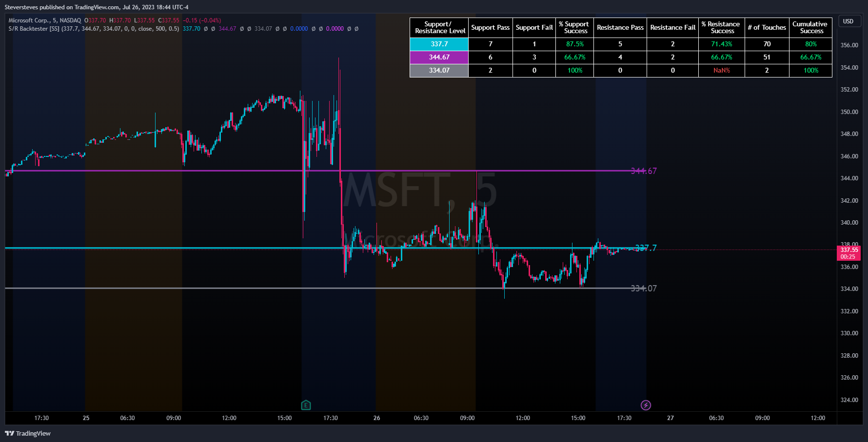Click the 70 touches cell
This screenshot has height=442, width=868.
[x=767, y=44]
